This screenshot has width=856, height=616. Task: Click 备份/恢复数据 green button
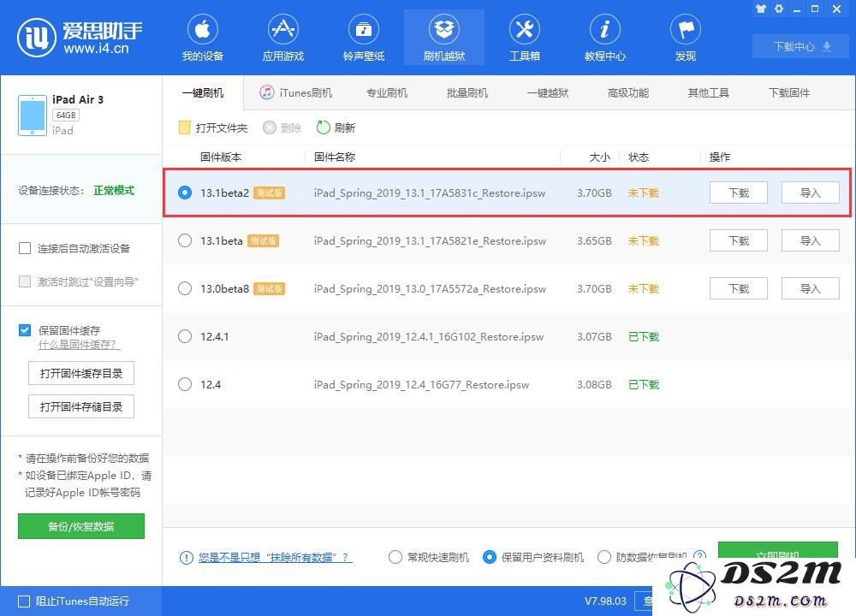click(81, 526)
